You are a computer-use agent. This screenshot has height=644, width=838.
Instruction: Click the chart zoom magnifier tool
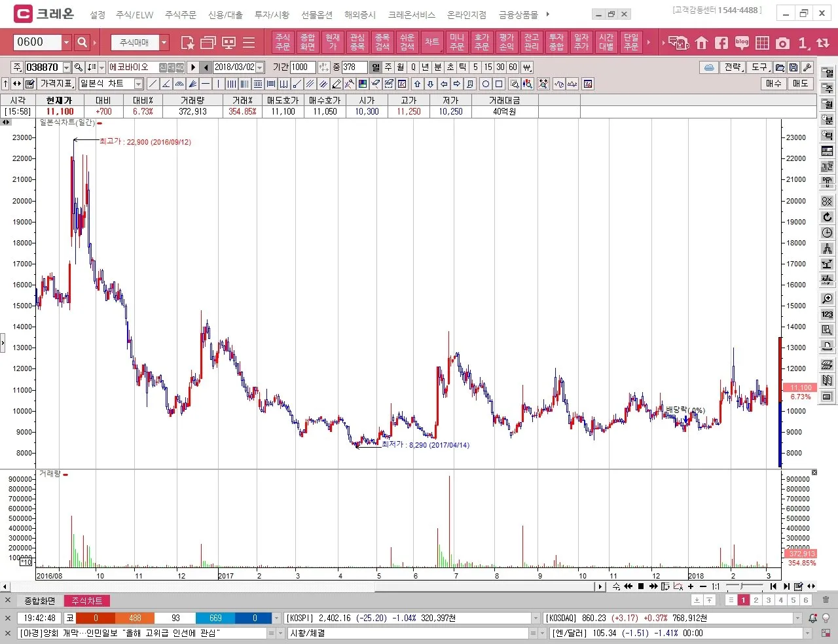pos(515,84)
